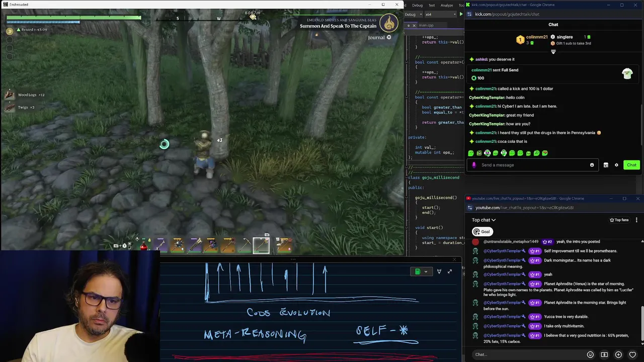The height and width of the screenshot is (362, 644).
Task: Open the green pen color dropdown on whiteboard
Action: [x=421, y=271]
